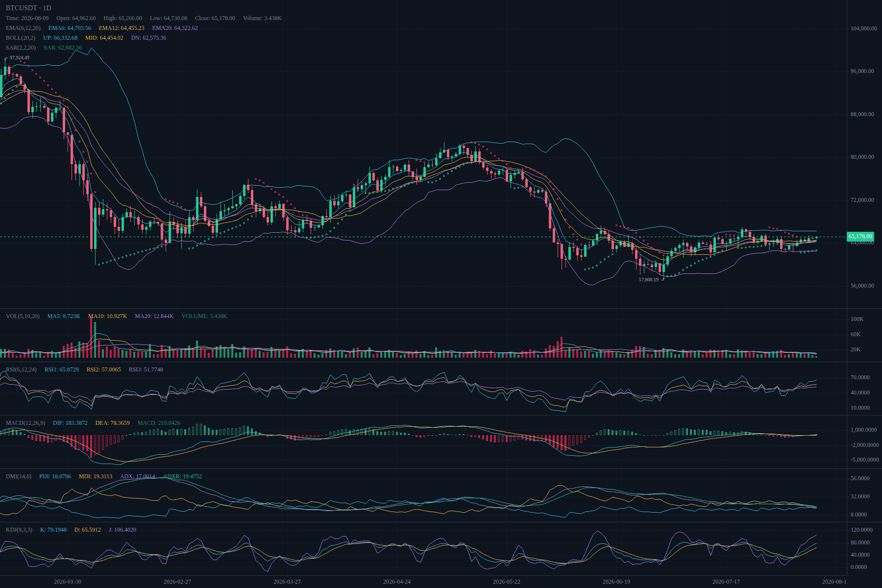This screenshot has height=588, width=882.
Task: Click the DIF: 183.3872 value
Action: [70, 423]
